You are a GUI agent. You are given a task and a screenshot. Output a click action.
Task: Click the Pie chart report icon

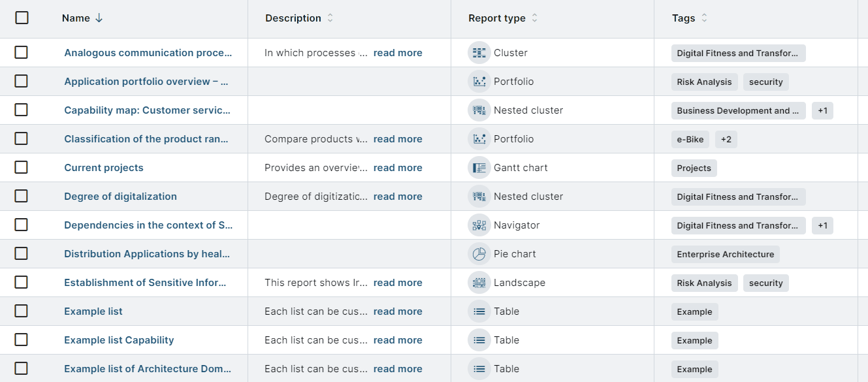tap(479, 254)
